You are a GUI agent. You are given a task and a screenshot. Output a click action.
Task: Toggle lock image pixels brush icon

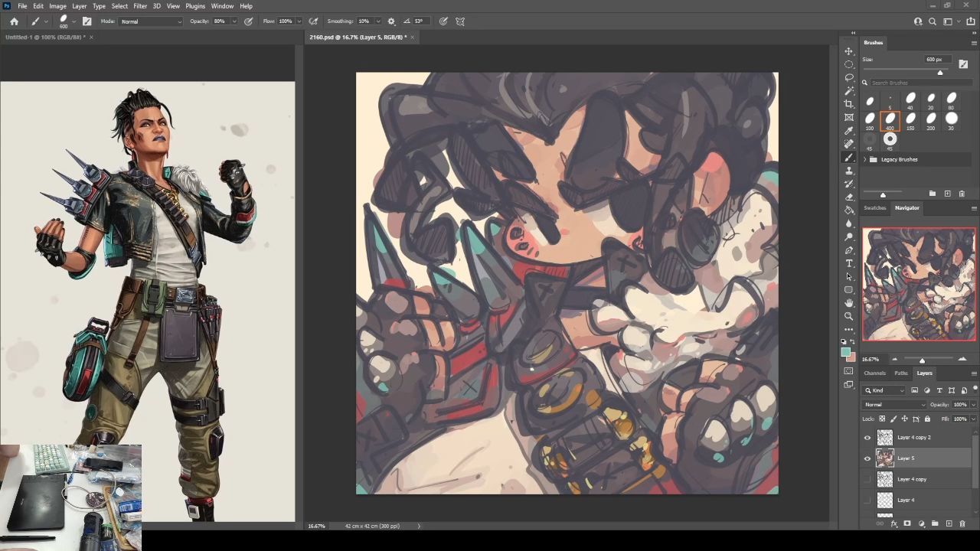coord(893,419)
